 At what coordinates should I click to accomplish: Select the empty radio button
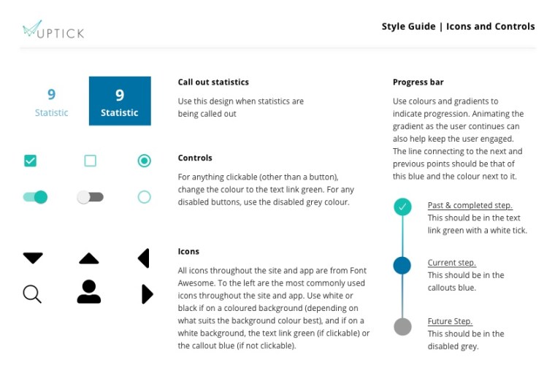(x=145, y=197)
